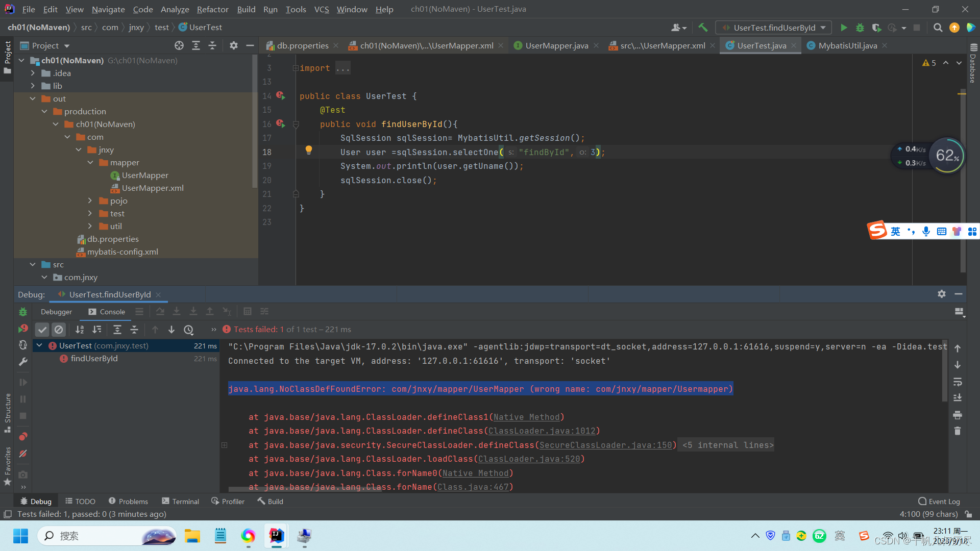Image resolution: width=980 pixels, height=551 pixels.
Task: Start the Debugger with the bug icon
Action: pyautogui.click(x=860, y=28)
